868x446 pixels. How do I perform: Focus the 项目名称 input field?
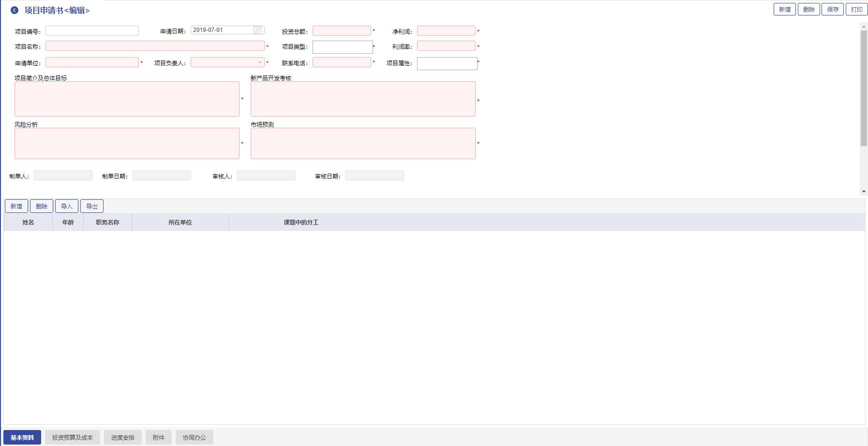155,46
